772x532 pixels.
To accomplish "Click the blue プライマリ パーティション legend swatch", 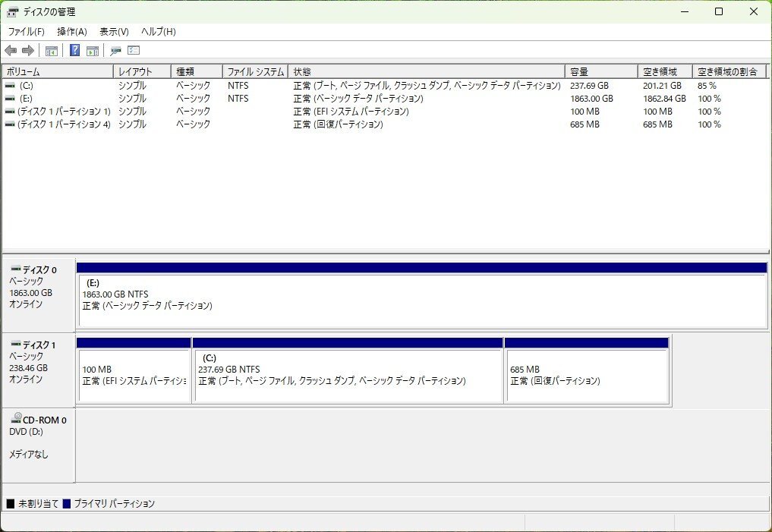I will coord(67,503).
